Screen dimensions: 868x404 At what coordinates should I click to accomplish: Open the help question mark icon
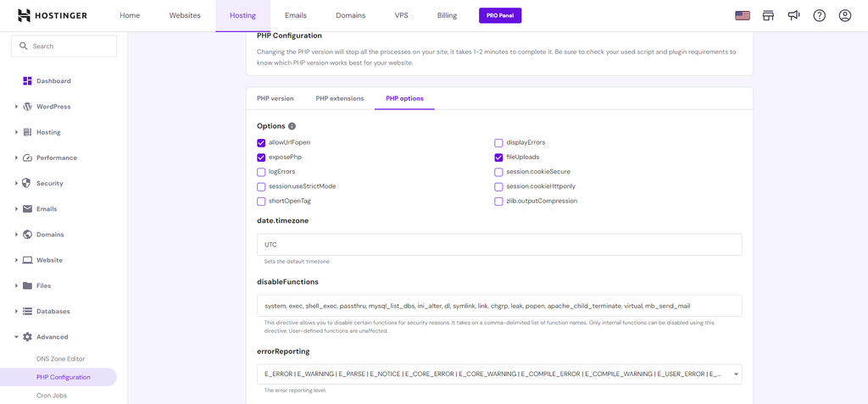(819, 15)
